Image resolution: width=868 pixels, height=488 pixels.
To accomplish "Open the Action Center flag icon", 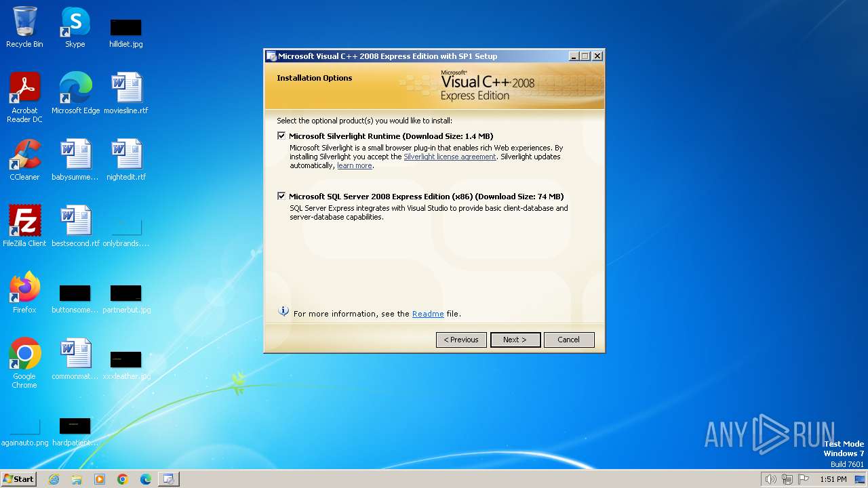I will point(804,479).
